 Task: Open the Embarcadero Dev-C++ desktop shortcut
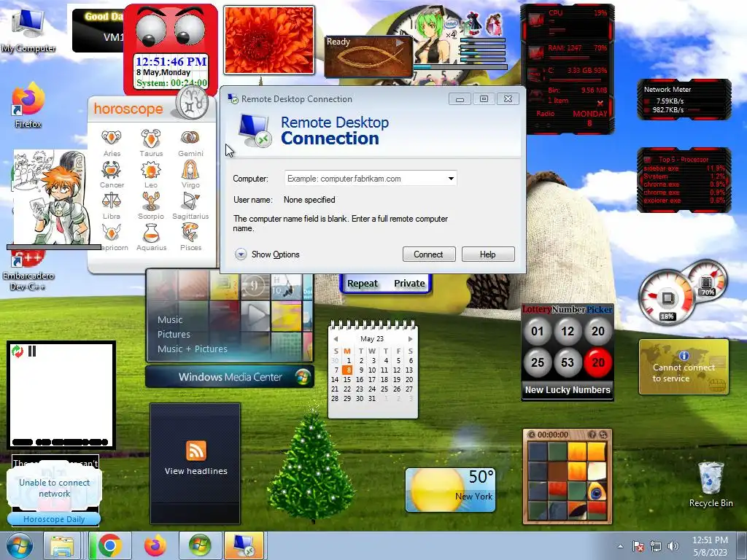pos(28,271)
